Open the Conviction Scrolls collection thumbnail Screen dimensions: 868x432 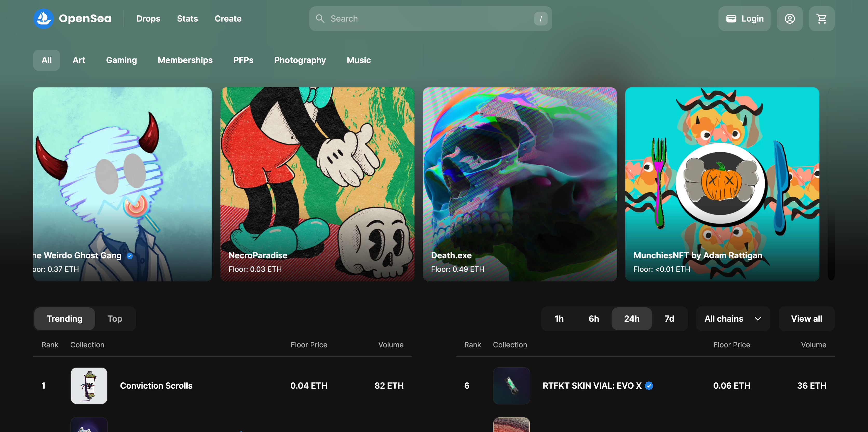[89, 386]
